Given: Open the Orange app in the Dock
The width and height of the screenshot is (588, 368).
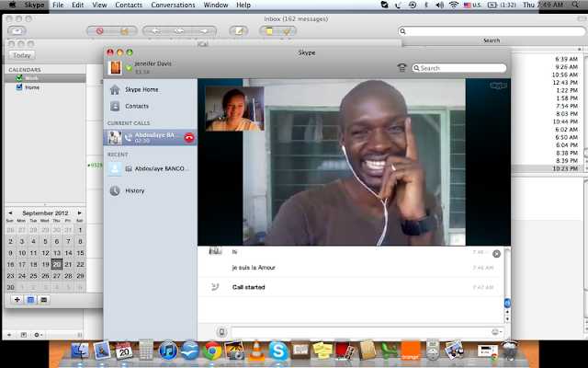Looking at the screenshot, I should click(411, 351).
